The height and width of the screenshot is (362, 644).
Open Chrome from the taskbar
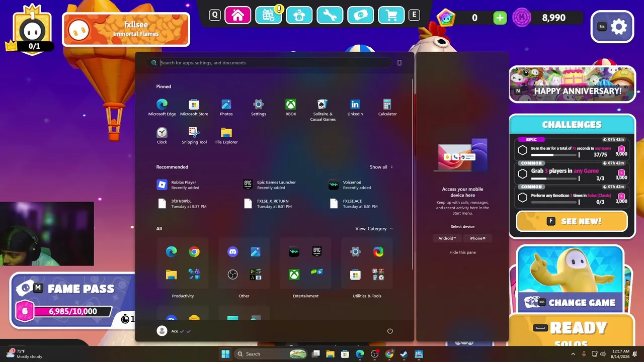point(389,354)
